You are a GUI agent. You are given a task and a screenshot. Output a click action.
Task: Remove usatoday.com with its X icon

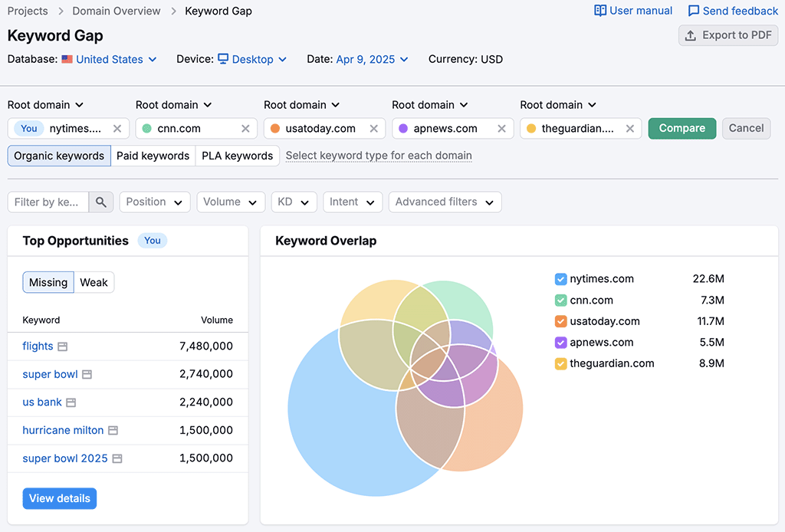[x=373, y=129]
